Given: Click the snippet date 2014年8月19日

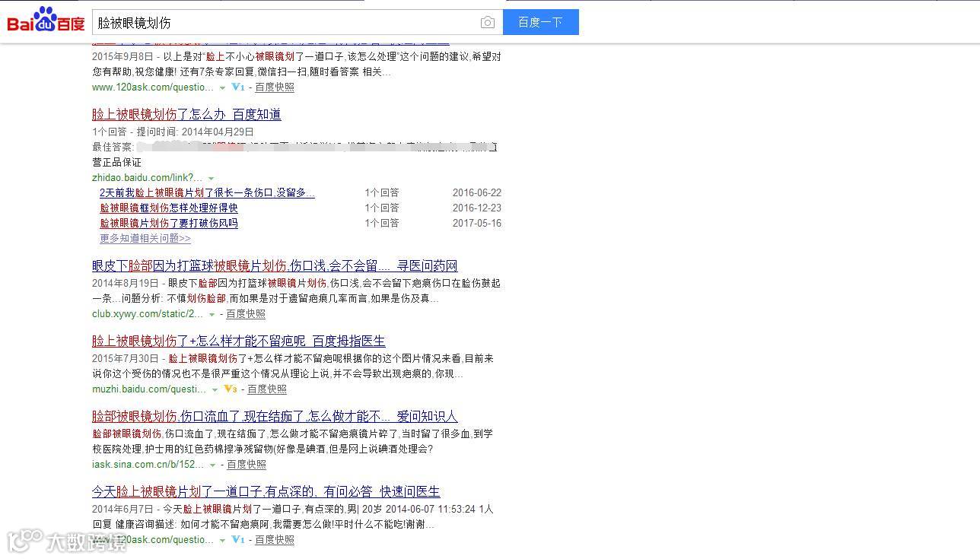Looking at the screenshot, I should (126, 283).
